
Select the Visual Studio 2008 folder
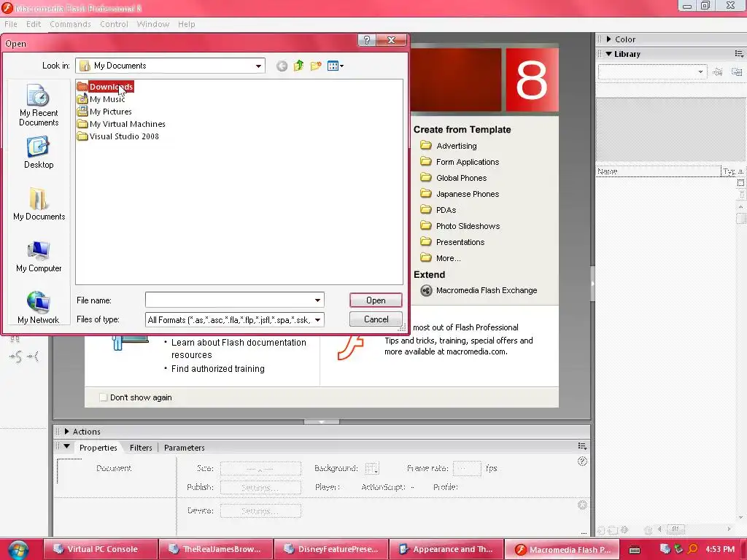[x=118, y=136]
